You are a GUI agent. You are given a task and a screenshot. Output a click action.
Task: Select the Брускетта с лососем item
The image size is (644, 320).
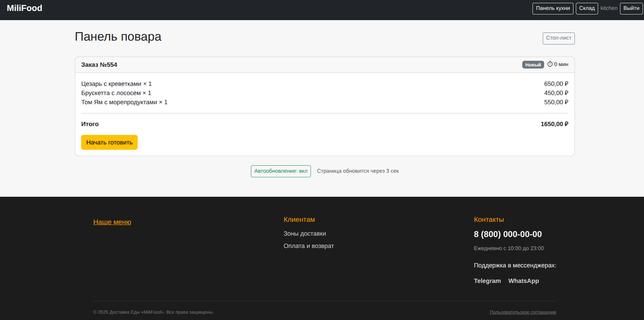(x=116, y=93)
